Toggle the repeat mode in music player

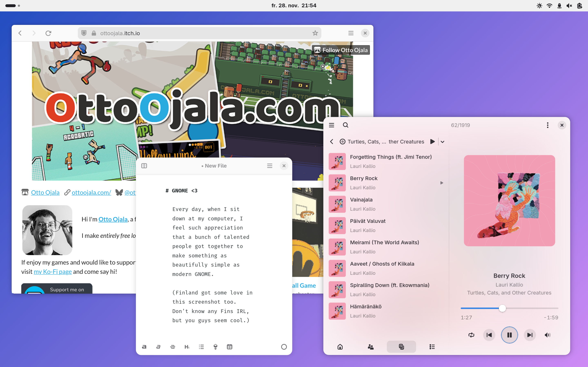tap(471, 335)
